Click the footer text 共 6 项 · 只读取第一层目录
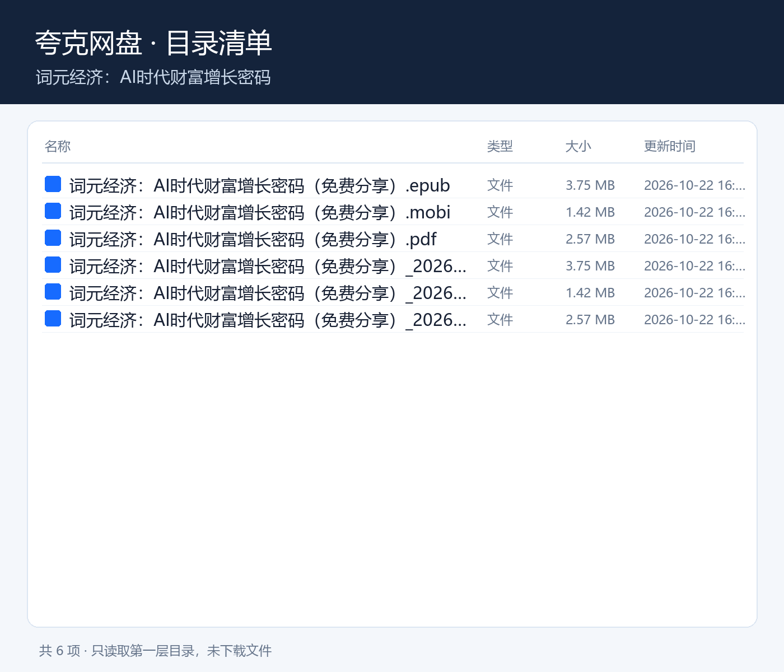 click(116, 651)
